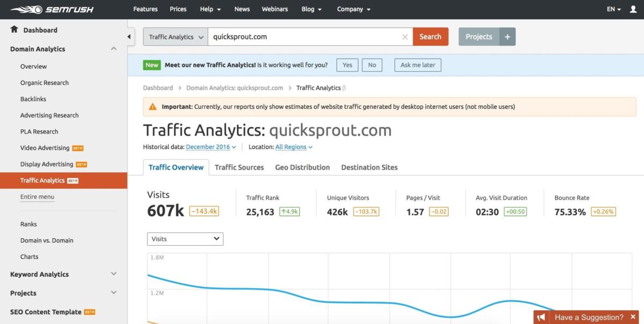Click the Entire menu link
The height and width of the screenshot is (324, 644).
[x=37, y=197]
